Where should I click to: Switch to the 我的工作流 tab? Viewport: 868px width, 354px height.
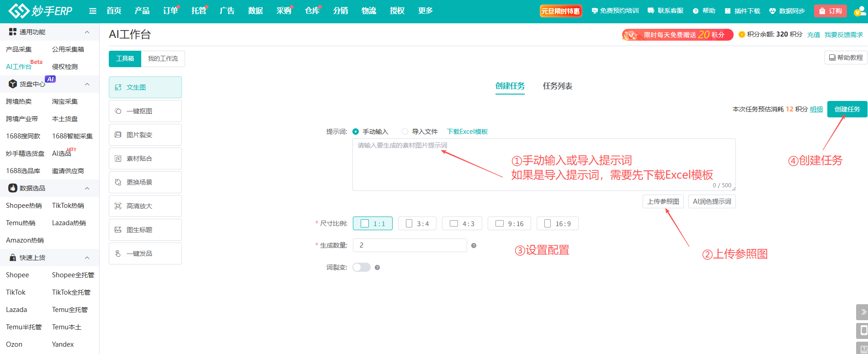[x=163, y=58]
